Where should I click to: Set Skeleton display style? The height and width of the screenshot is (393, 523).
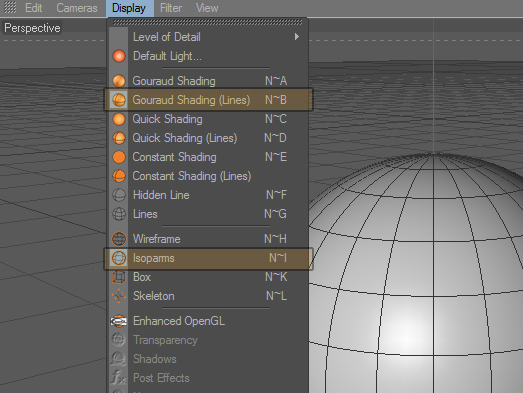[x=207, y=296]
